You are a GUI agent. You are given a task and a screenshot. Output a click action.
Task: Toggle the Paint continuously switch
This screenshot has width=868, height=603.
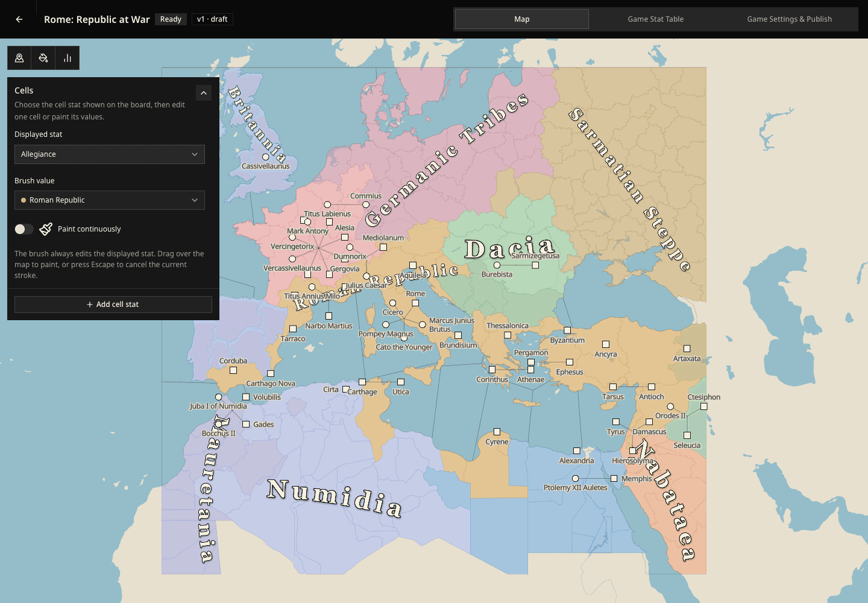click(24, 229)
